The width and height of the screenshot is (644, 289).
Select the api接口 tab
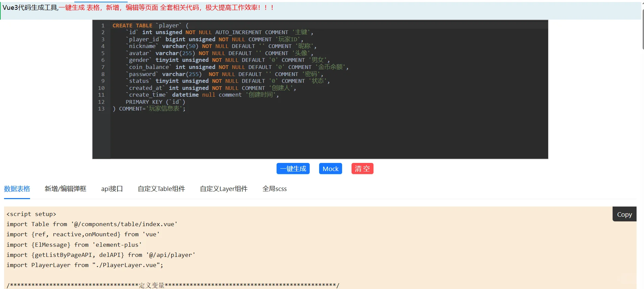(x=112, y=189)
